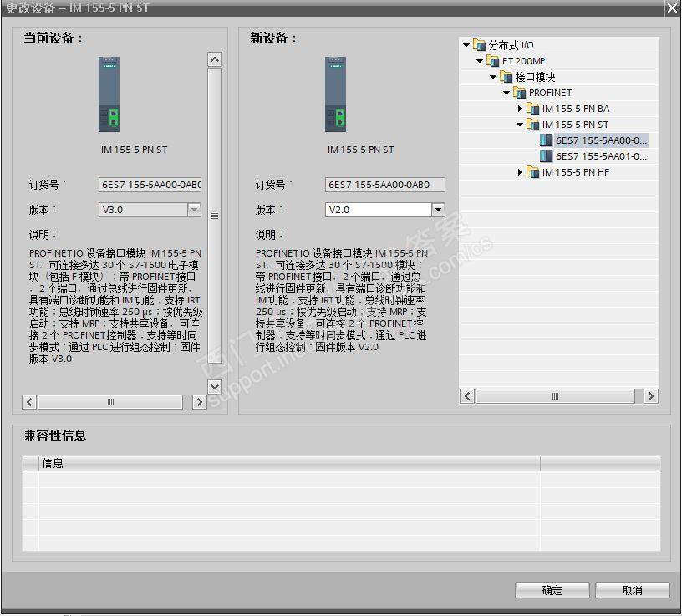Click the current device description text
Image resolution: width=682 pixels, height=616 pixels.
point(115,306)
